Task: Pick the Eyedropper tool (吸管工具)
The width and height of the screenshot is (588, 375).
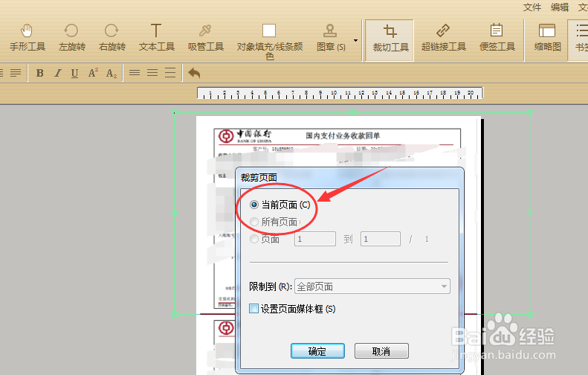Action: click(x=205, y=37)
